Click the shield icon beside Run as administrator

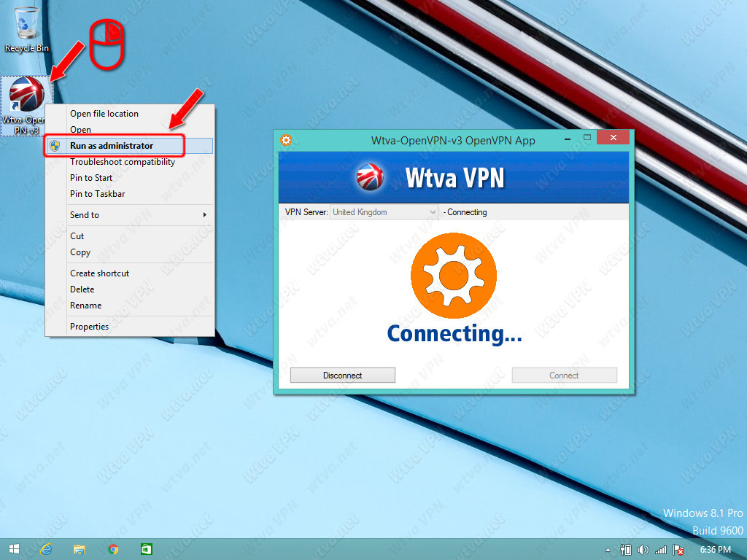tap(55, 146)
